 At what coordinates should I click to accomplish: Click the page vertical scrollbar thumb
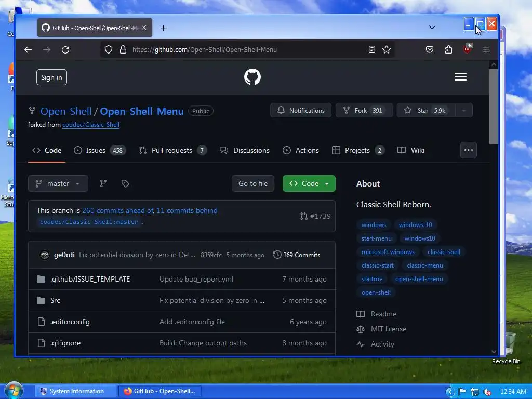(x=494, y=107)
